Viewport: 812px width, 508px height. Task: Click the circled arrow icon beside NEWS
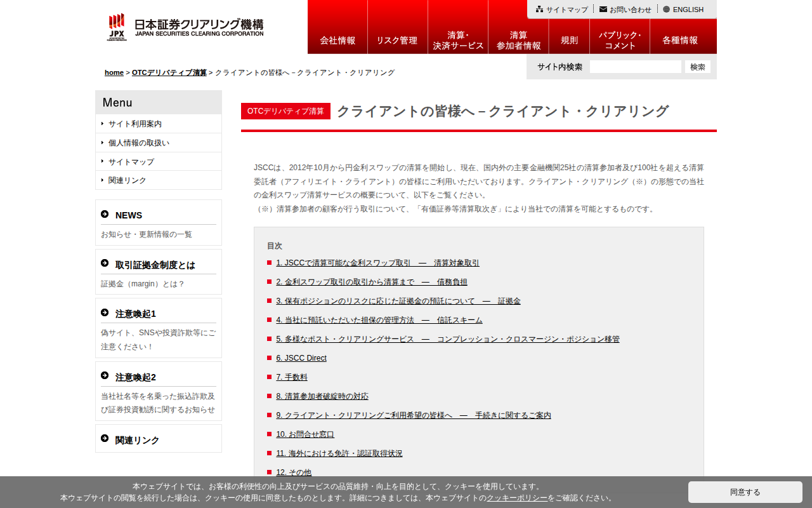(105, 214)
